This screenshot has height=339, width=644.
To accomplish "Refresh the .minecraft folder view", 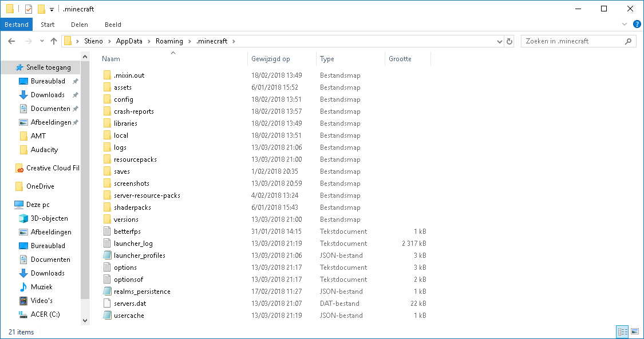I will pos(509,41).
